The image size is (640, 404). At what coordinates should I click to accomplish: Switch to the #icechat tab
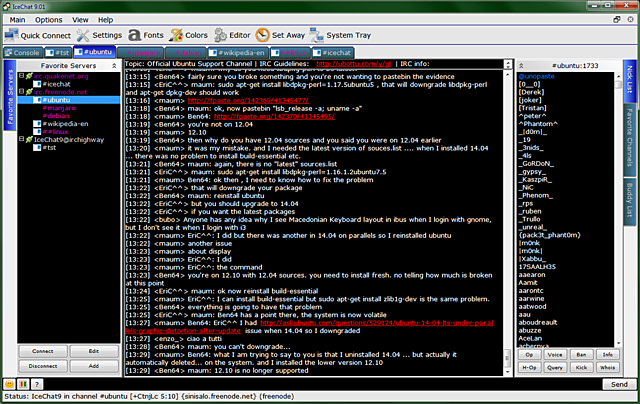pyautogui.click(x=333, y=53)
